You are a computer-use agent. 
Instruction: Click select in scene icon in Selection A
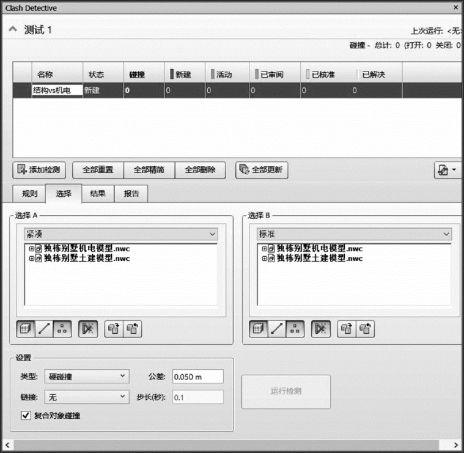pos(133,329)
